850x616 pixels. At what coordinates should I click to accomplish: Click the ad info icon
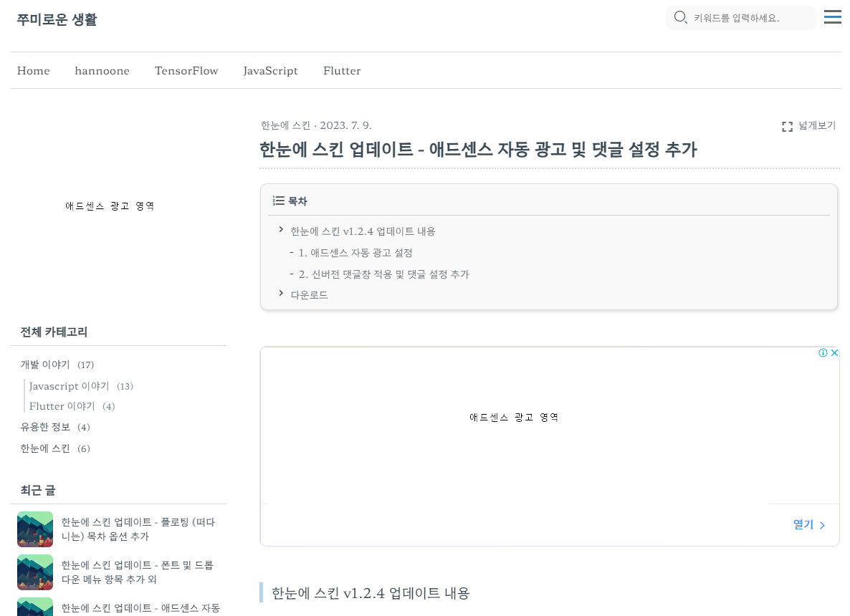point(823,352)
